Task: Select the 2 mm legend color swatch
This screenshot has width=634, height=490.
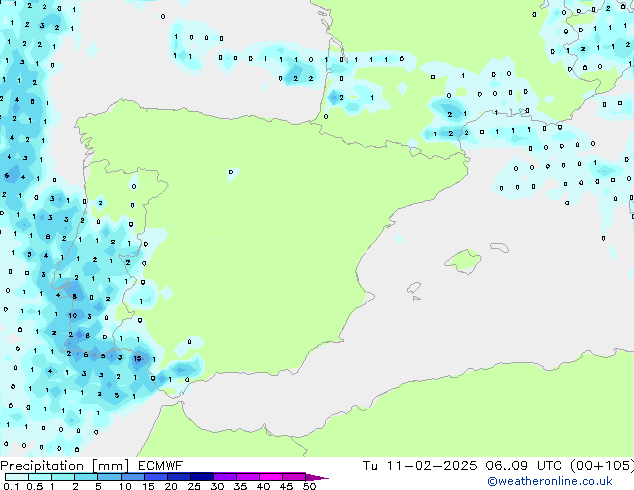Action: (x=87, y=477)
